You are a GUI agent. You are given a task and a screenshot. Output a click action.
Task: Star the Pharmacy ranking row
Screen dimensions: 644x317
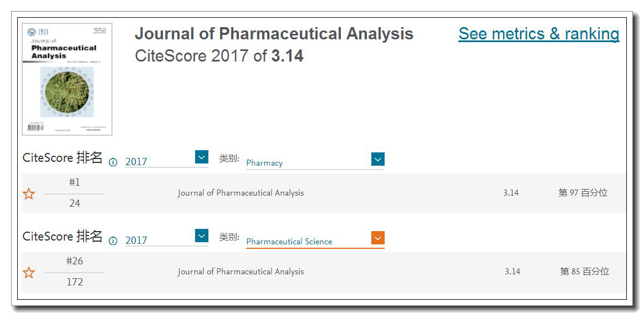(29, 193)
